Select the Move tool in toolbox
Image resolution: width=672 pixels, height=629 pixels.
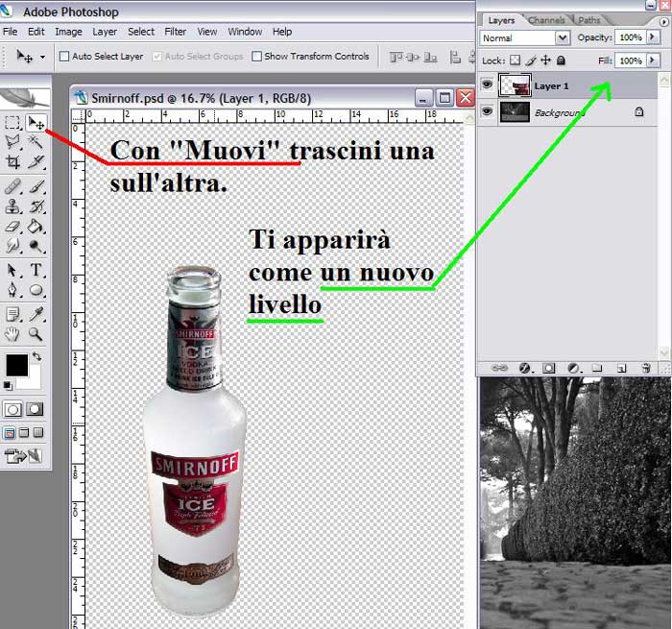pos(36,123)
